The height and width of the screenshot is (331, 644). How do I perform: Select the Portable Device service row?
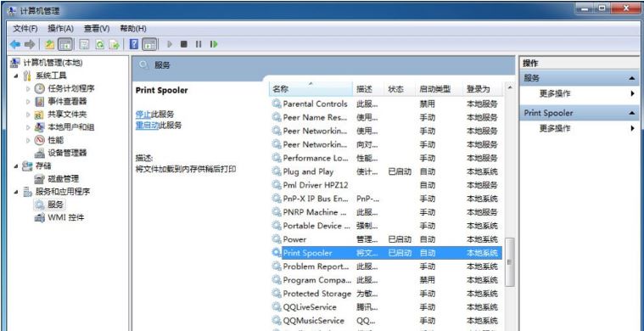pos(386,226)
